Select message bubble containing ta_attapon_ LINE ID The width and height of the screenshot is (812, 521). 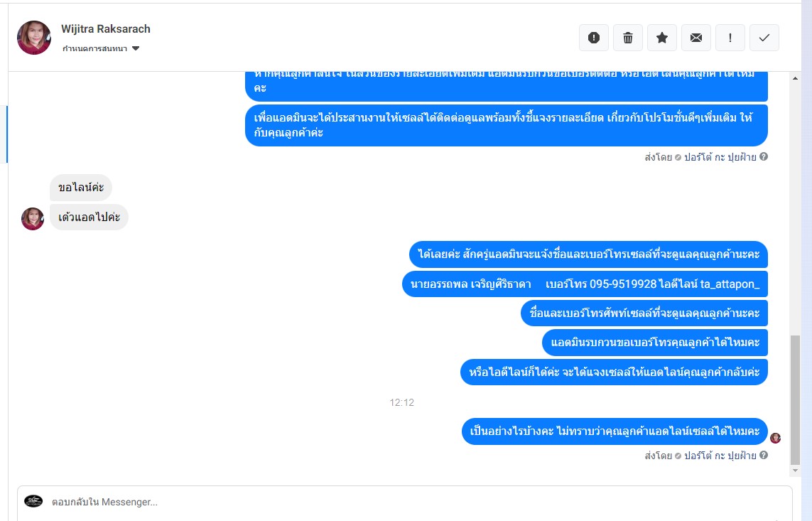click(585, 284)
